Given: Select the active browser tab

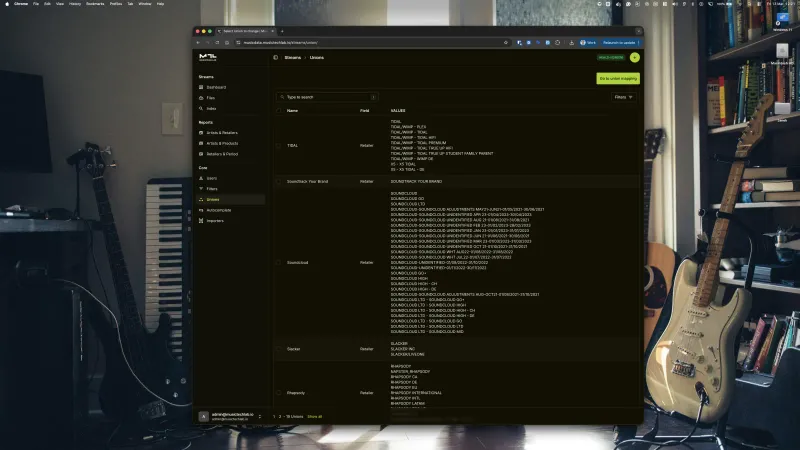Looking at the screenshot, I should click(246, 31).
